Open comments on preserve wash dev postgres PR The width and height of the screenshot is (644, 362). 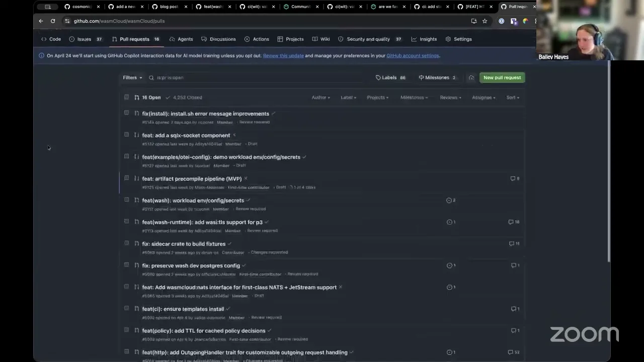click(x=515, y=265)
